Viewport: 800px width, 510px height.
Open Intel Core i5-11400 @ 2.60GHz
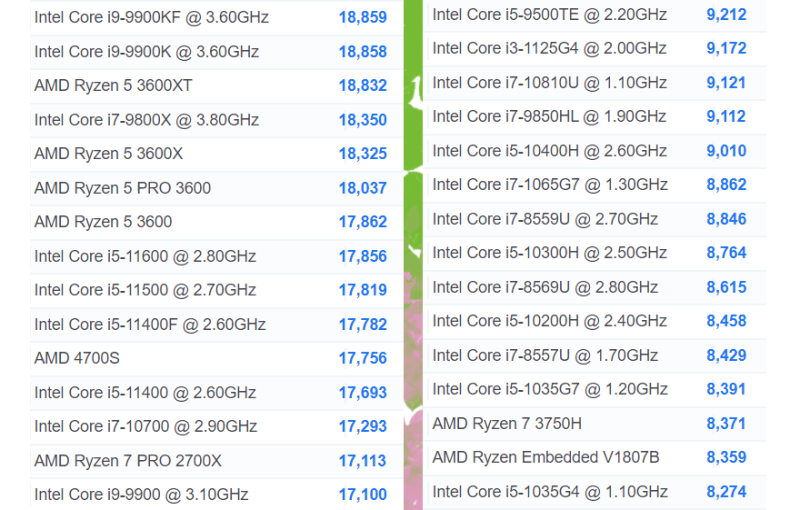145,393
